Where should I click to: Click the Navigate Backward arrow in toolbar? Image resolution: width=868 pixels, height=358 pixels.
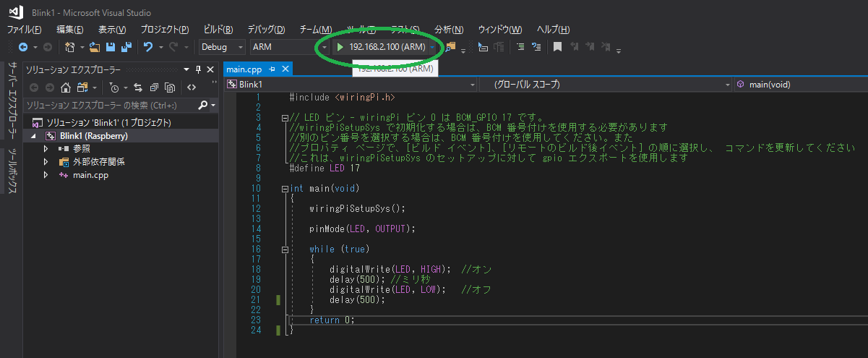pos(23,47)
